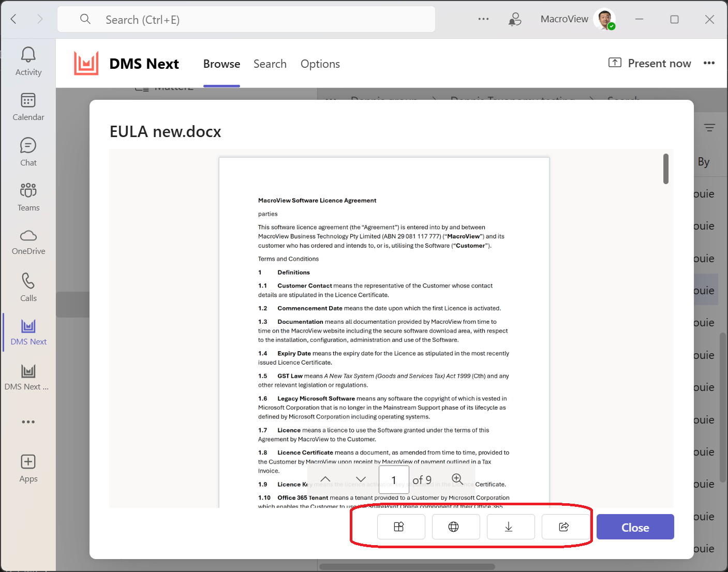Click the document preview vertical scrollbar
This screenshot has height=572, width=728.
[x=666, y=169]
